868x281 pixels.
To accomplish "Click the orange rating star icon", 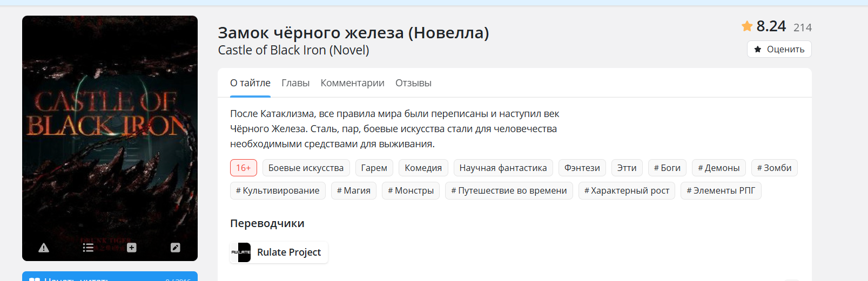I will click(x=747, y=26).
